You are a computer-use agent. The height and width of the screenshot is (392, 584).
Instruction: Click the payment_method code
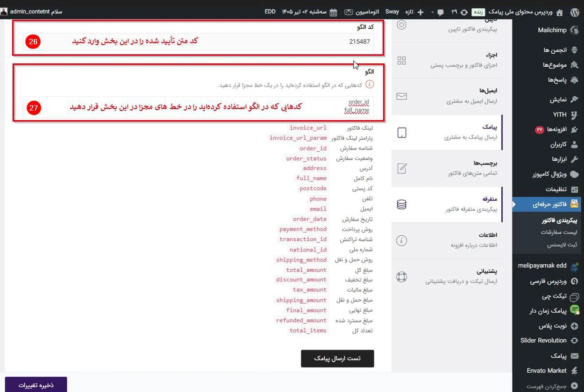[x=303, y=229]
